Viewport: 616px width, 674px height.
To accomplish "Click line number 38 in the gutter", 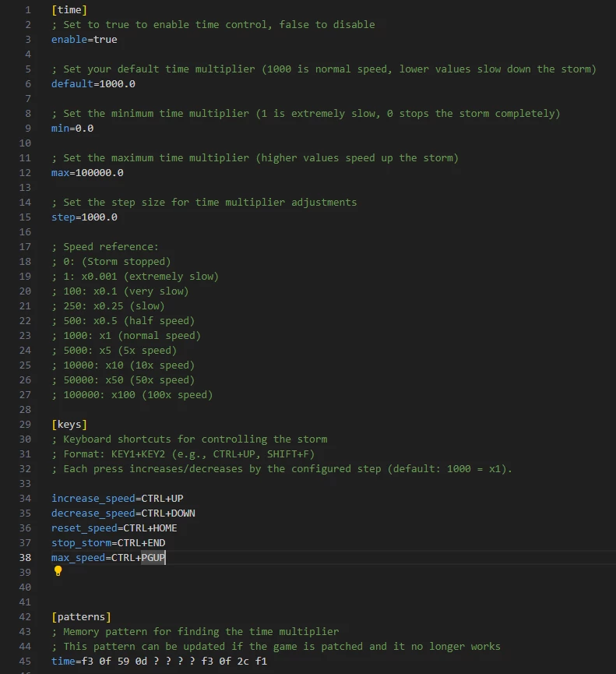I will [x=25, y=557].
